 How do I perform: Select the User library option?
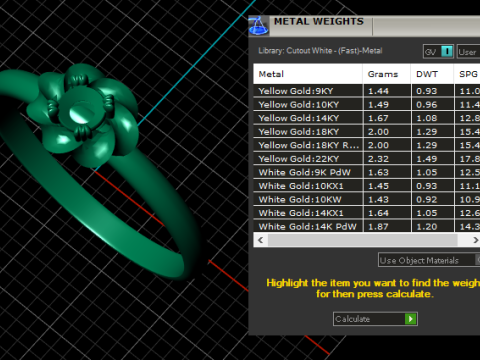pos(468,52)
